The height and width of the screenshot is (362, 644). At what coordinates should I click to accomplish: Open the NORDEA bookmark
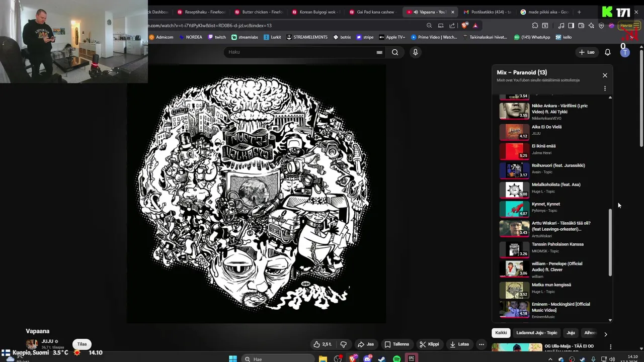pos(190,37)
